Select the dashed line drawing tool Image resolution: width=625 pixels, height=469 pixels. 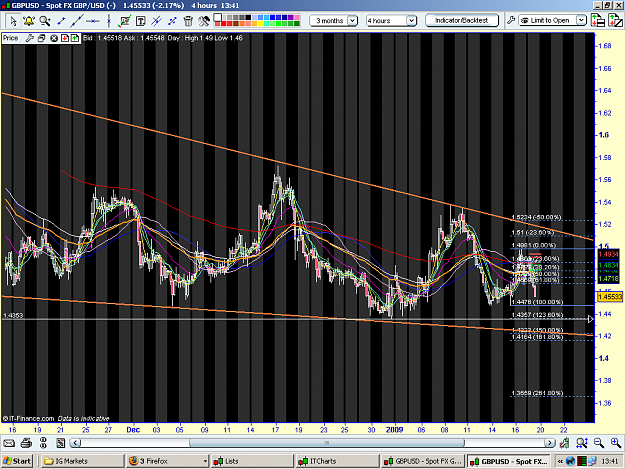[x=172, y=21]
